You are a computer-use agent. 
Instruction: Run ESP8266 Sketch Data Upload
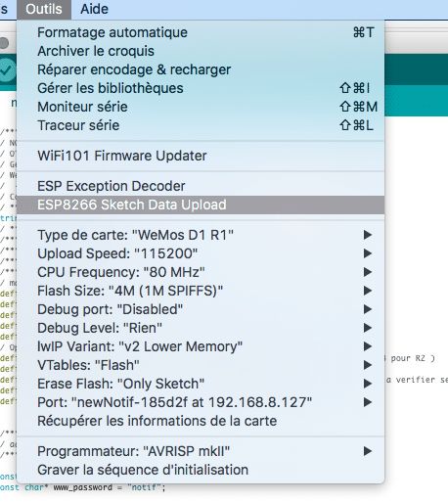(201, 205)
